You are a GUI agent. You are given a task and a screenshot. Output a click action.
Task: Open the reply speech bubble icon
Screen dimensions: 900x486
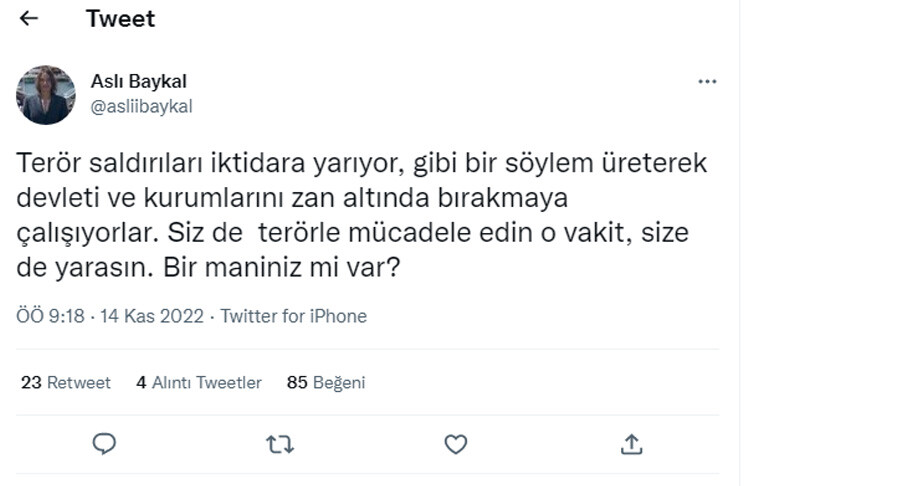(104, 443)
